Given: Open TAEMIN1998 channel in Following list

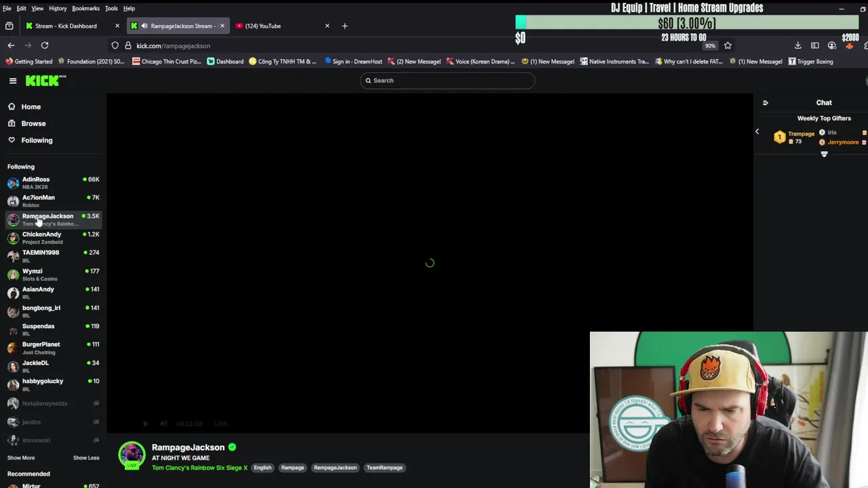Looking at the screenshot, I should 53,256.
